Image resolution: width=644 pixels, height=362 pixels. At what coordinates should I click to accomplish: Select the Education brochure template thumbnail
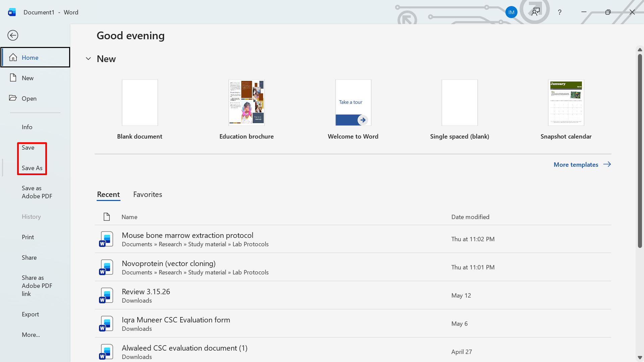click(x=247, y=103)
